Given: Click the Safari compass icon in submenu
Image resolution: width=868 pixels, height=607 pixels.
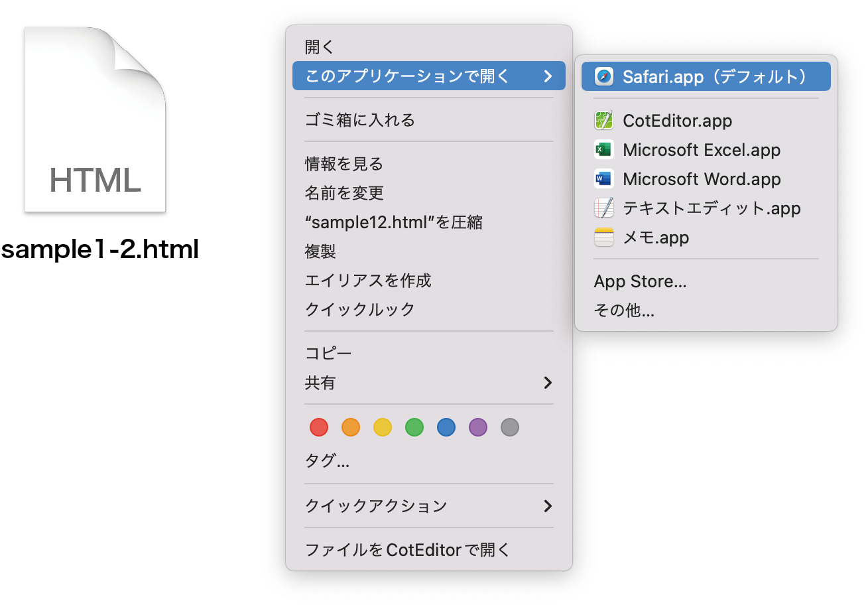Looking at the screenshot, I should click(x=604, y=76).
